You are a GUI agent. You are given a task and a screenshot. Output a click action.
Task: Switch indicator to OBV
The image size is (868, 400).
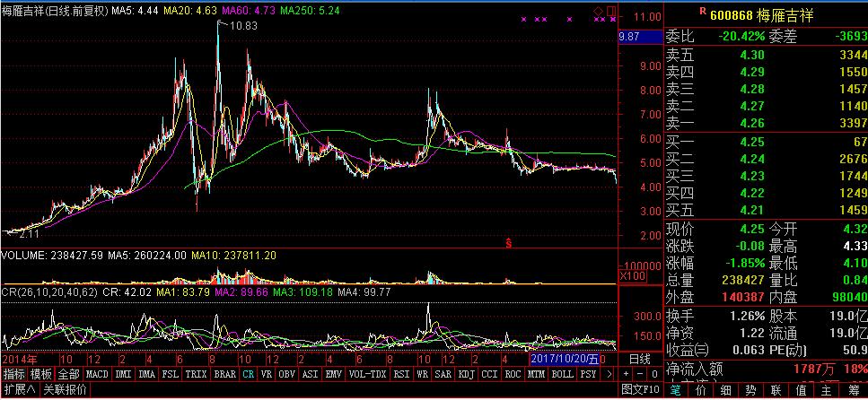(x=286, y=374)
